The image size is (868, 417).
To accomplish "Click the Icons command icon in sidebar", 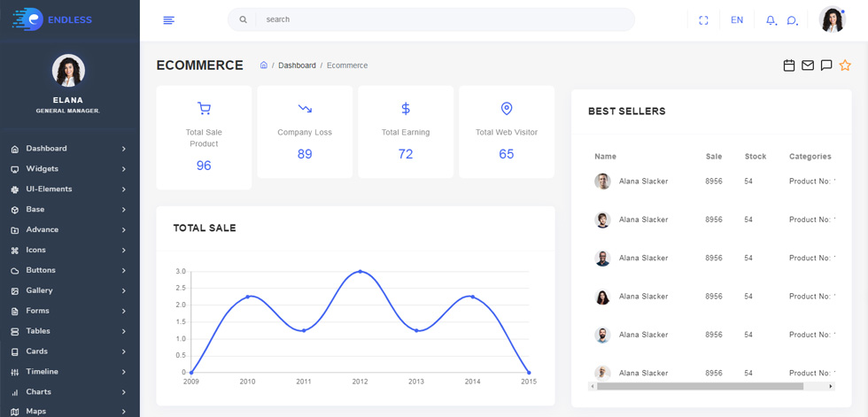I will [15, 250].
